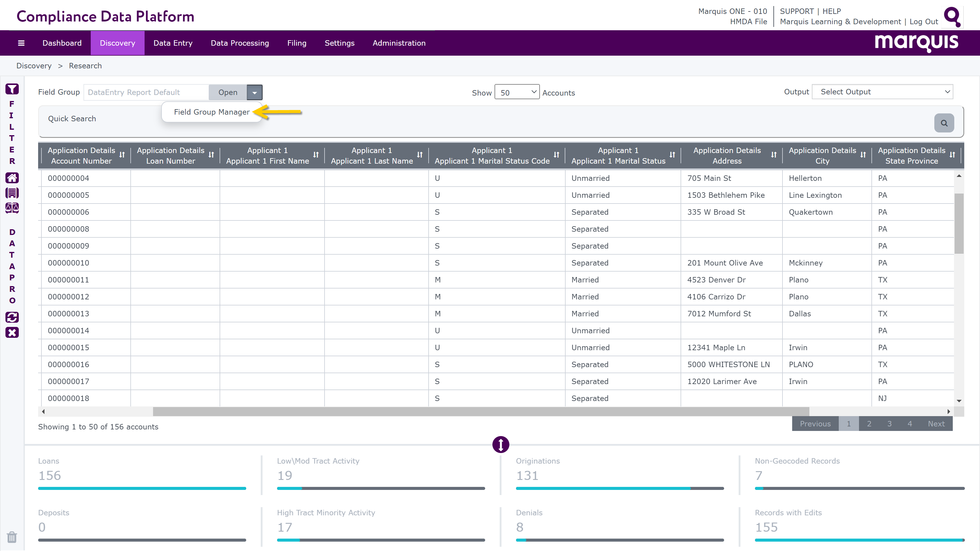This screenshot has height=551, width=980.
Task: Click the Originations 131 progress bar
Action: point(620,488)
